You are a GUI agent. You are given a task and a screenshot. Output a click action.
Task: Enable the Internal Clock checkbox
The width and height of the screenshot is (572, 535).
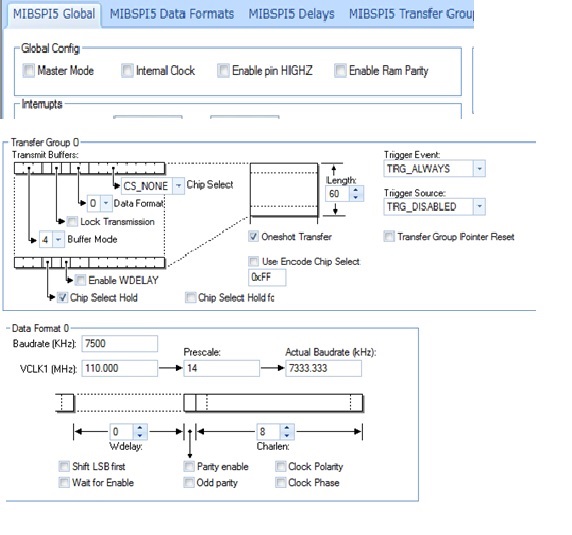[x=127, y=70]
